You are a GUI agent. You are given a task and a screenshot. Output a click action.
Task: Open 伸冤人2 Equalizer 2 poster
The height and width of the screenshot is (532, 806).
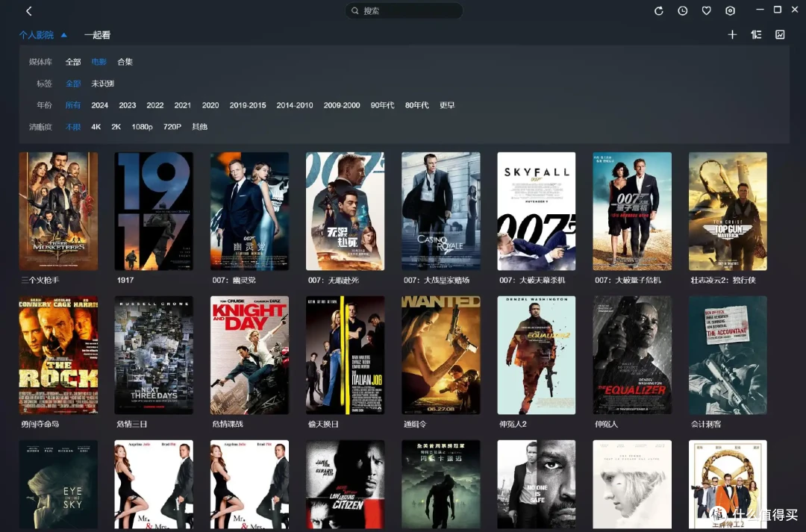click(536, 354)
